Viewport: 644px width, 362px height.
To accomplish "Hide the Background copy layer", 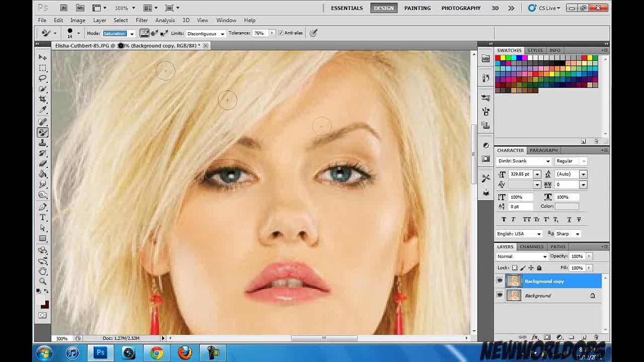I will coord(500,281).
